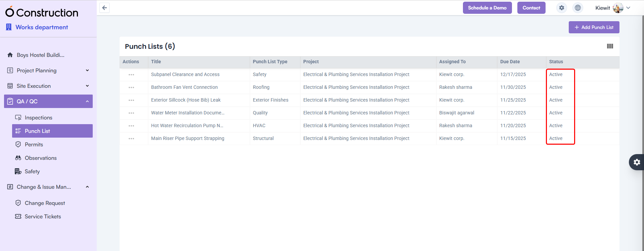The height and width of the screenshot is (251, 644).
Task: Click the Observations binoculars icon
Action: [x=18, y=158]
